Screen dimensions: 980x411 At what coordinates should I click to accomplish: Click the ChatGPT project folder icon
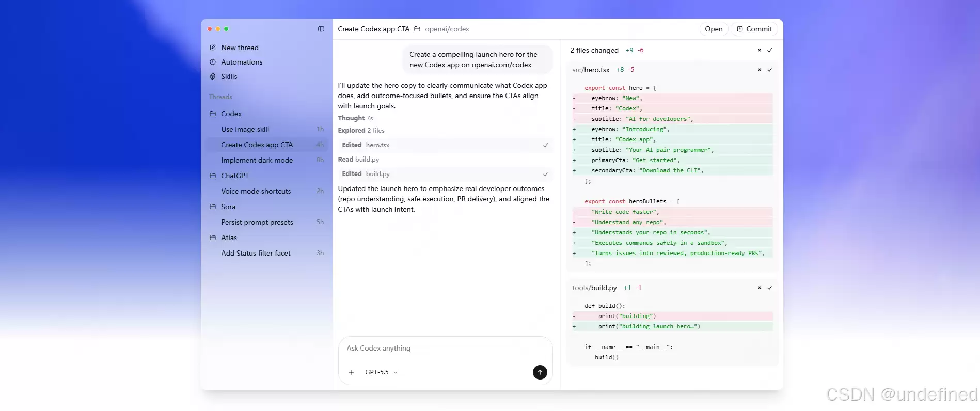pos(213,176)
